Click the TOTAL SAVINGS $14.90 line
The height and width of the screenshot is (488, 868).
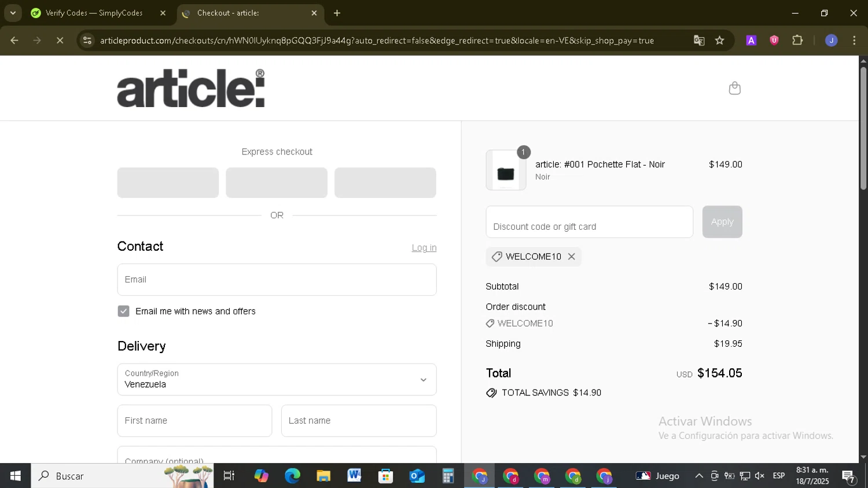point(544,392)
